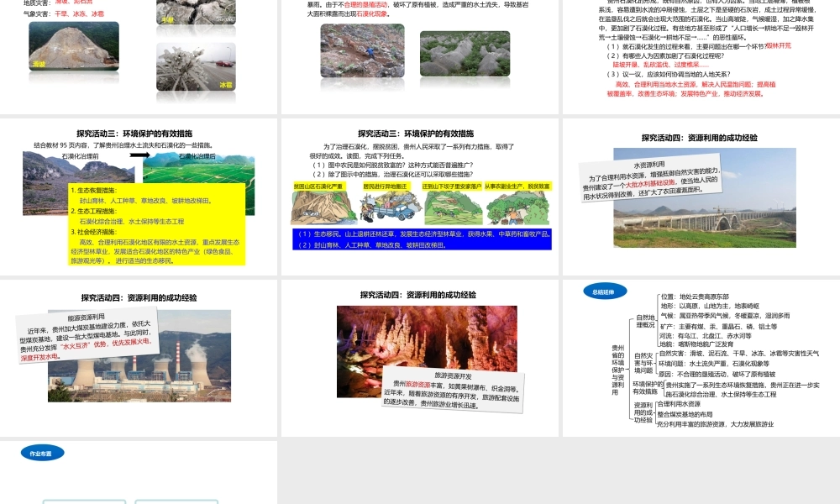Click the karst rock field photo

465,54
